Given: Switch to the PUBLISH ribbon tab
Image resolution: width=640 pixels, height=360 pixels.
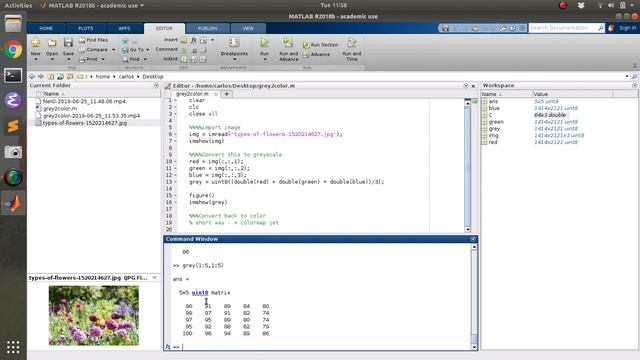Looking at the screenshot, I should coord(207,28).
